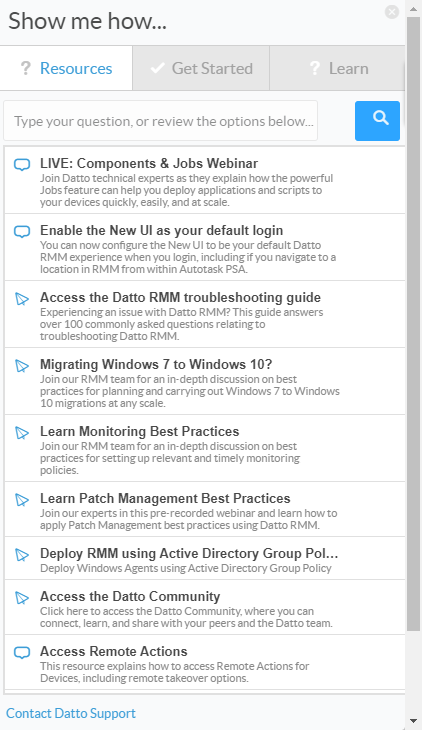
Task: Click the question mark icon on Resources tab
Action: [x=26, y=68]
